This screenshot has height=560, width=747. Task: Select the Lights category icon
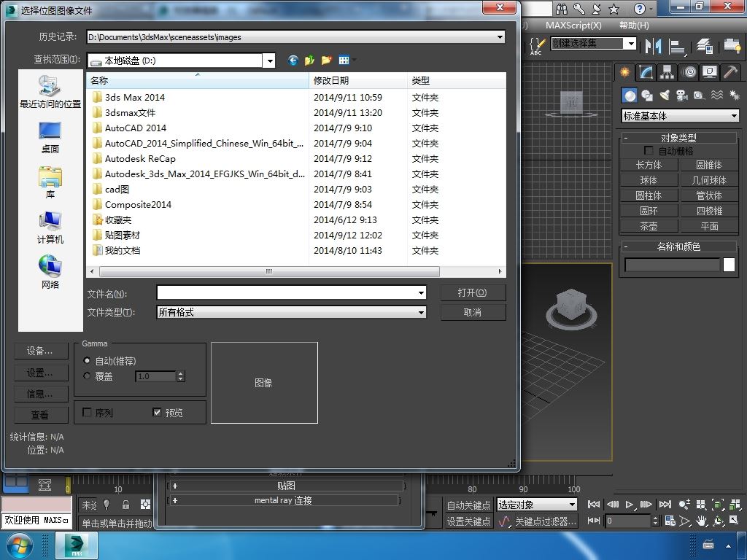tap(665, 96)
